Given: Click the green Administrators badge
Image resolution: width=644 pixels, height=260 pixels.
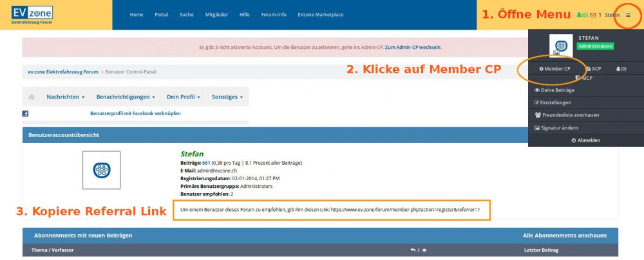Looking at the screenshot, I should pyautogui.click(x=595, y=46).
